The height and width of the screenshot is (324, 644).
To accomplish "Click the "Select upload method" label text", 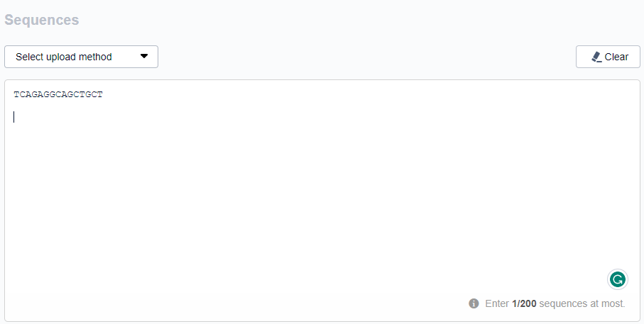I will tap(64, 57).
